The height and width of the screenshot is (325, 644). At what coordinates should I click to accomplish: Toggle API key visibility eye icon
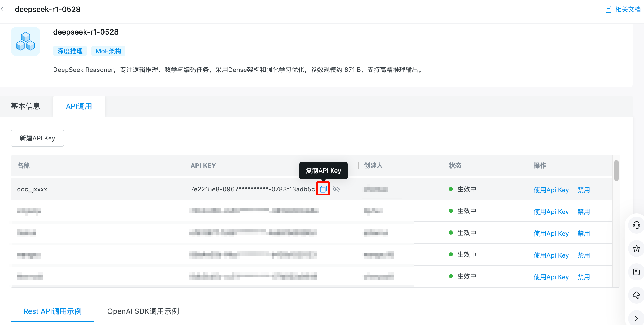point(336,189)
